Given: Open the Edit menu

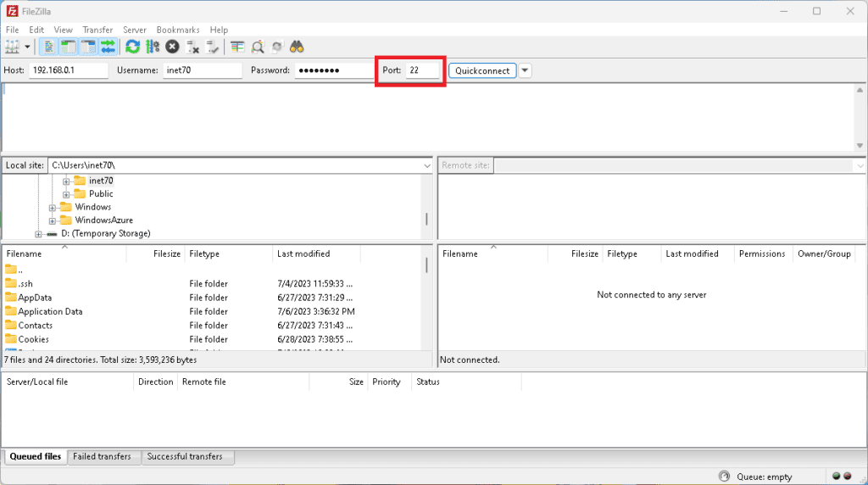Looking at the screenshot, I should click(36, 30).
